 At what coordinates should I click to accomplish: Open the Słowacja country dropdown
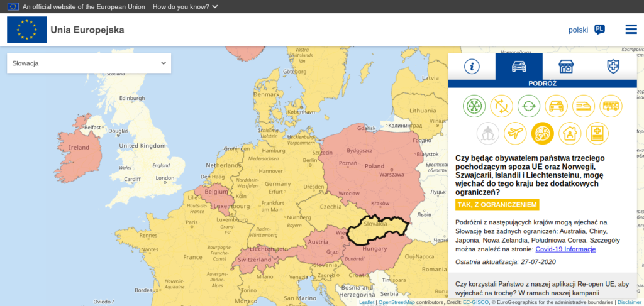click(x=89, y=63)
